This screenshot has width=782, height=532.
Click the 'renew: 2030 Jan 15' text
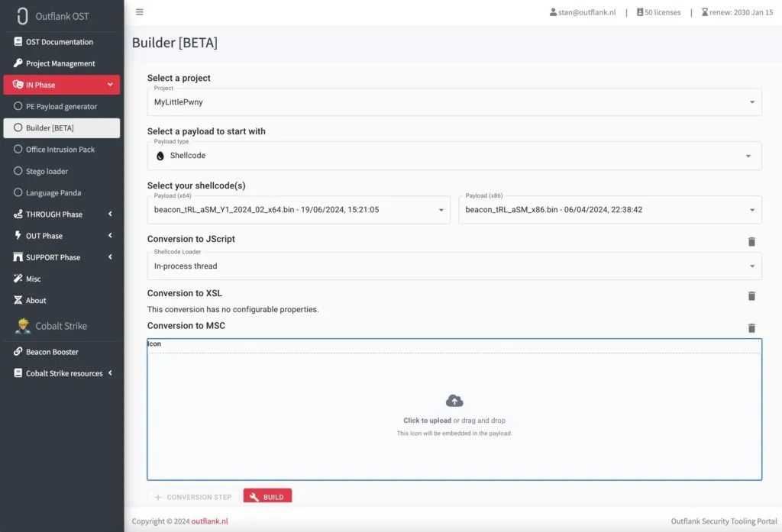[741, 12]
